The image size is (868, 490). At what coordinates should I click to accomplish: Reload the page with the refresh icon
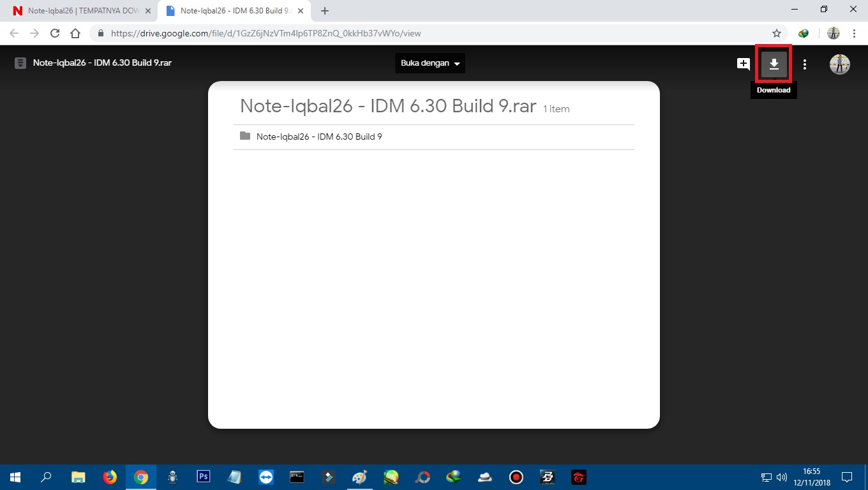(55, 33)
